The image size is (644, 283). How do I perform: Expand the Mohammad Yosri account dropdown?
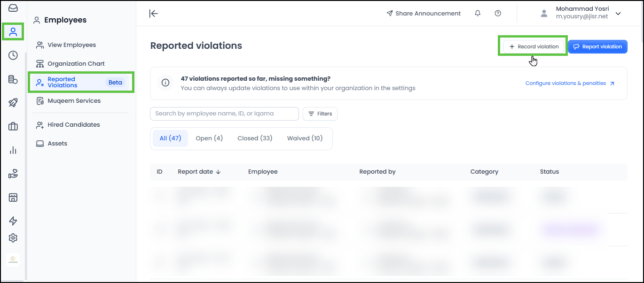click(x=618, y=14)
